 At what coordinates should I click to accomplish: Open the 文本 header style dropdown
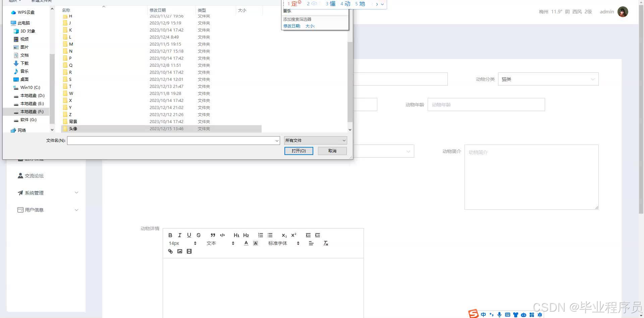220,243
